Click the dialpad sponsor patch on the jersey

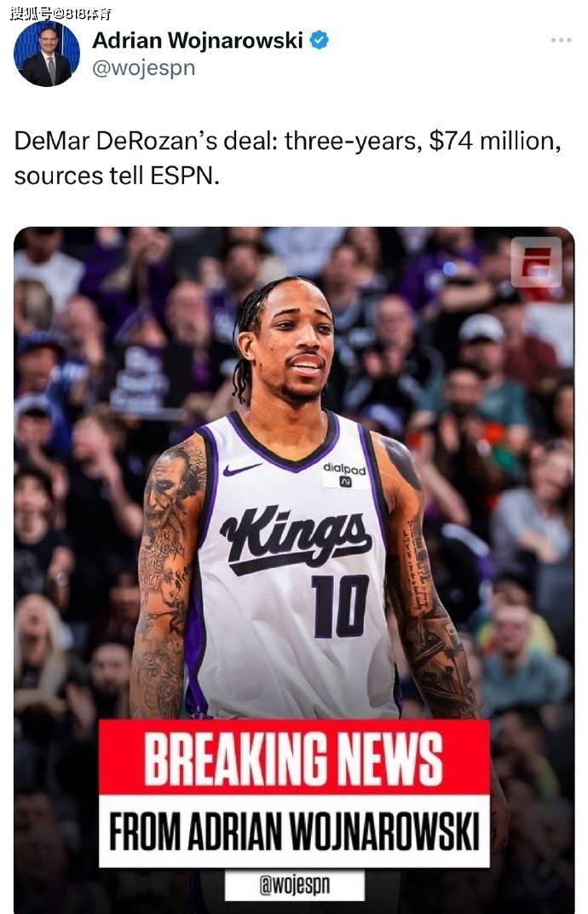click(x=344, y=474)
